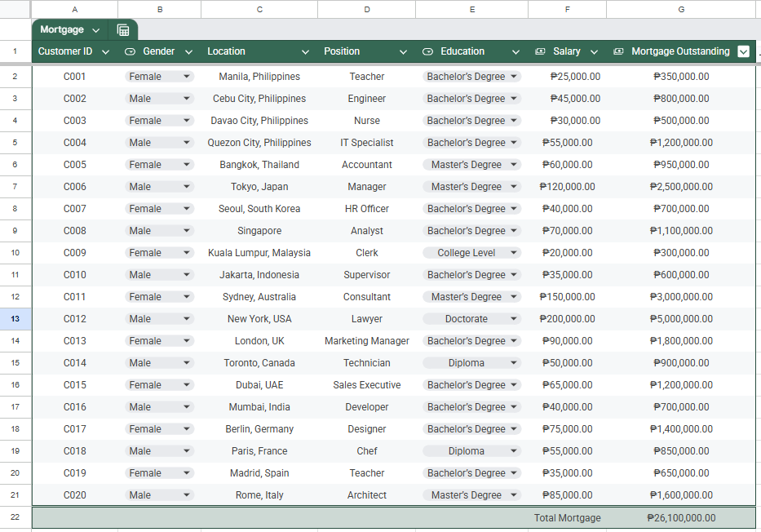
Task: Expand Customer ID column header menu
Action: pyautogui.click(x=105, y=52)
